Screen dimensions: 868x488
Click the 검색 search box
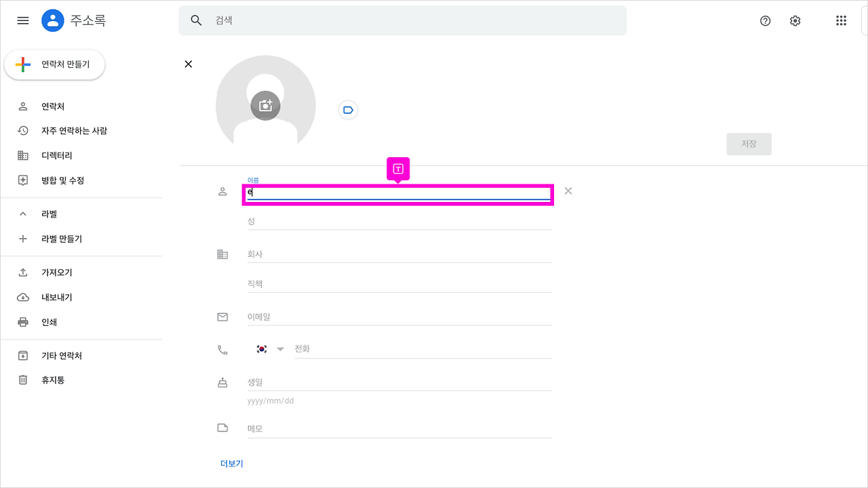coord(402,20)
